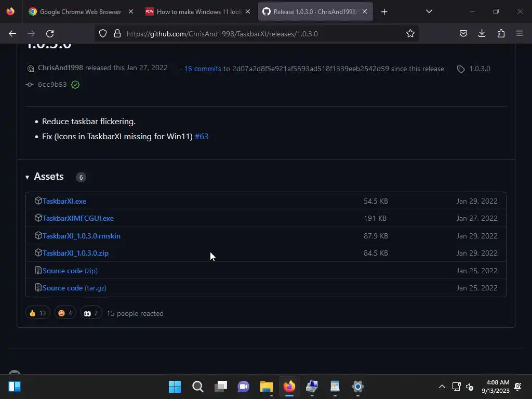
Task: List all tabs dropdown arrow
Action: (x=429, y=11)
